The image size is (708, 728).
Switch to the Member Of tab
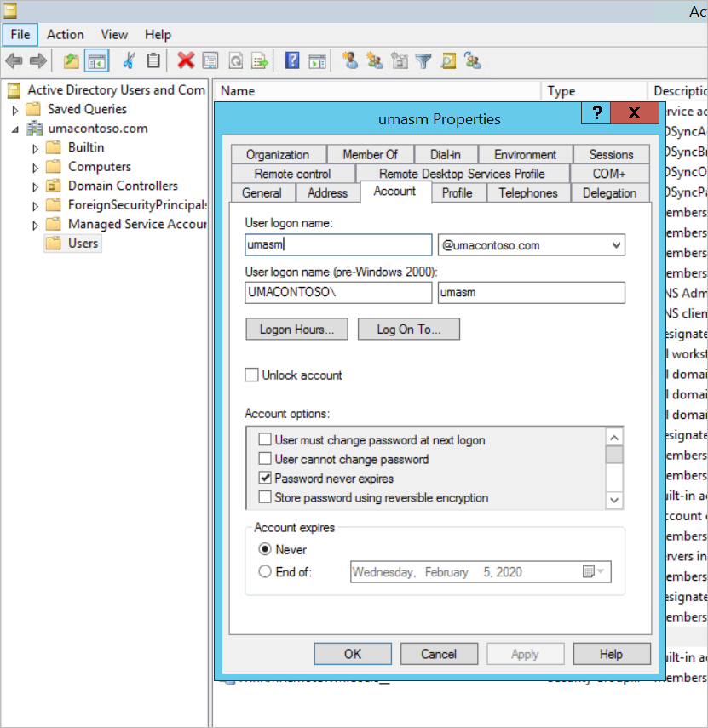[371, 154]
